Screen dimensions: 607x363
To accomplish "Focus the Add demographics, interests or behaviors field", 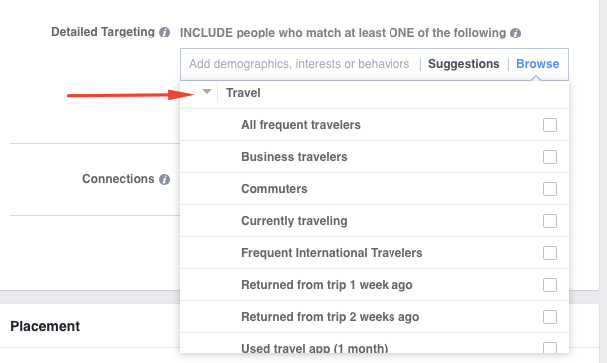I will coord(299,64).
